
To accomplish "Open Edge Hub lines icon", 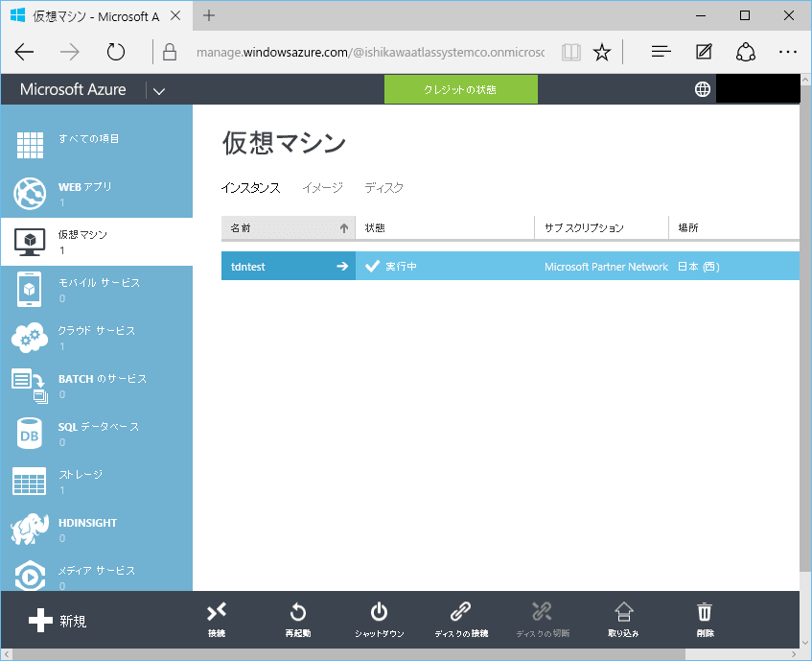I will click(x=661, y=52).
